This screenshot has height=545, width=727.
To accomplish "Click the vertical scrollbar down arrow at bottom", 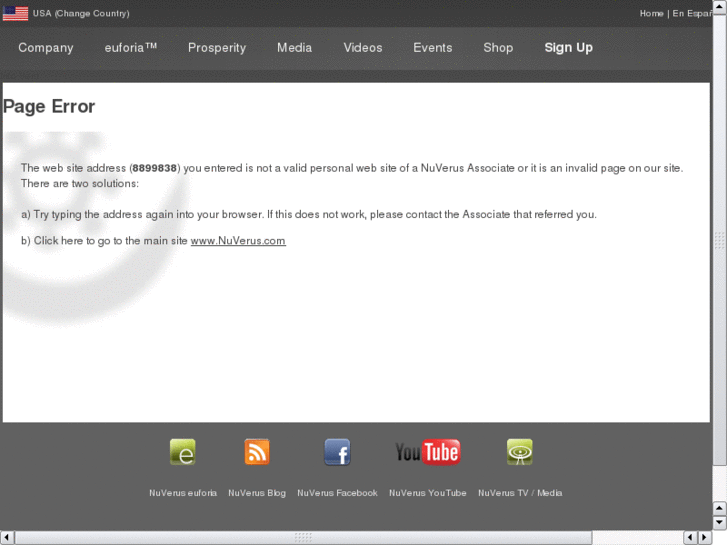I will (720, 523).
